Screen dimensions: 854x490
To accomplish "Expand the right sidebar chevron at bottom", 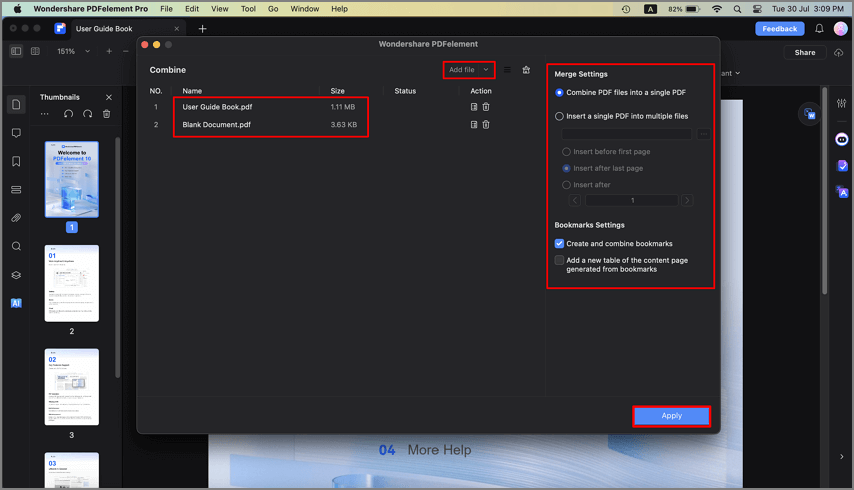I will tap(841, 457).
